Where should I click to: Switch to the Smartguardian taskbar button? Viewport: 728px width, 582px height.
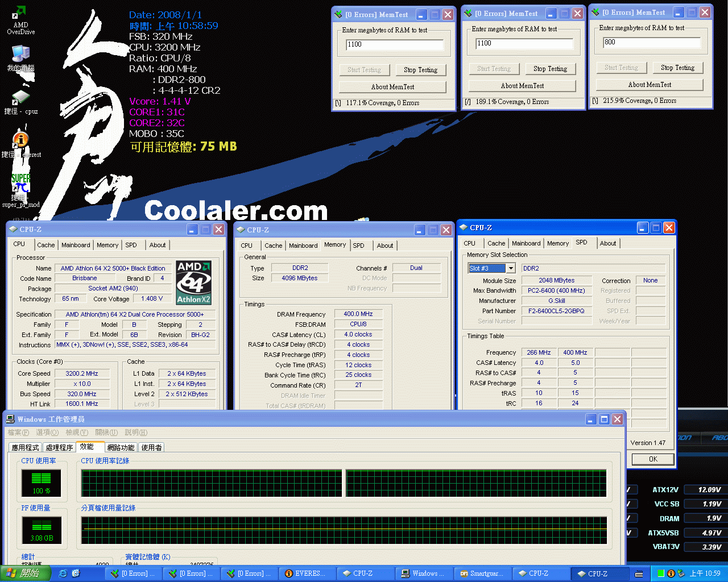(484, 573)
